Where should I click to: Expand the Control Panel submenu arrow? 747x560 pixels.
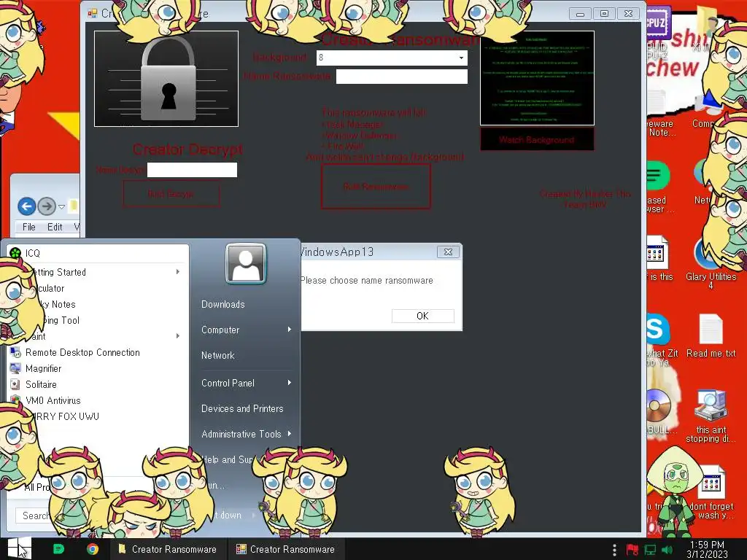289,383
